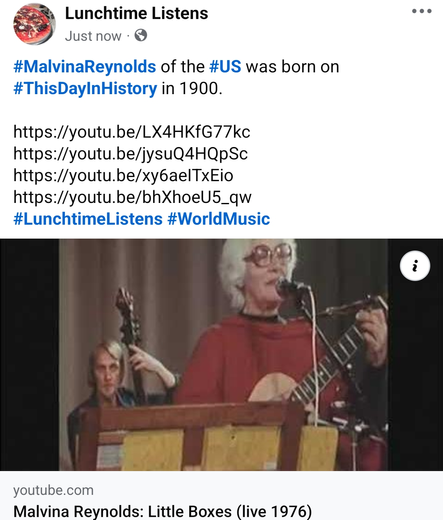Click the info icon on video preview
This screenshot has width=443, height=520.
point(415,266)
